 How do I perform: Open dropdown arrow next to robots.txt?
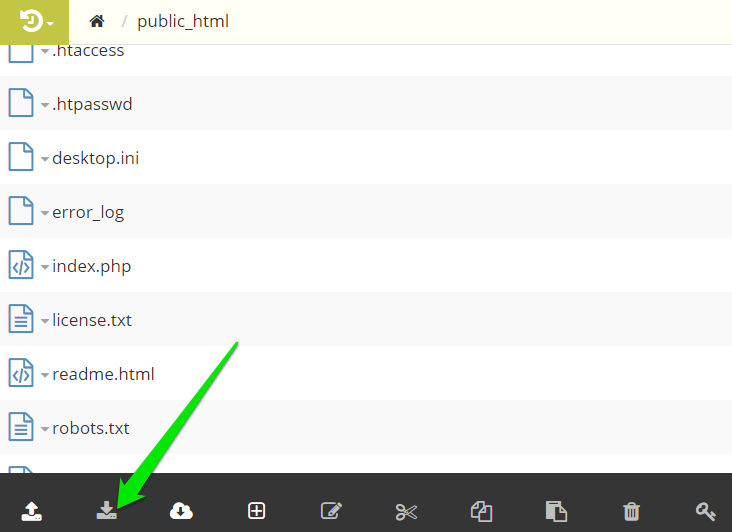[45, 429]
